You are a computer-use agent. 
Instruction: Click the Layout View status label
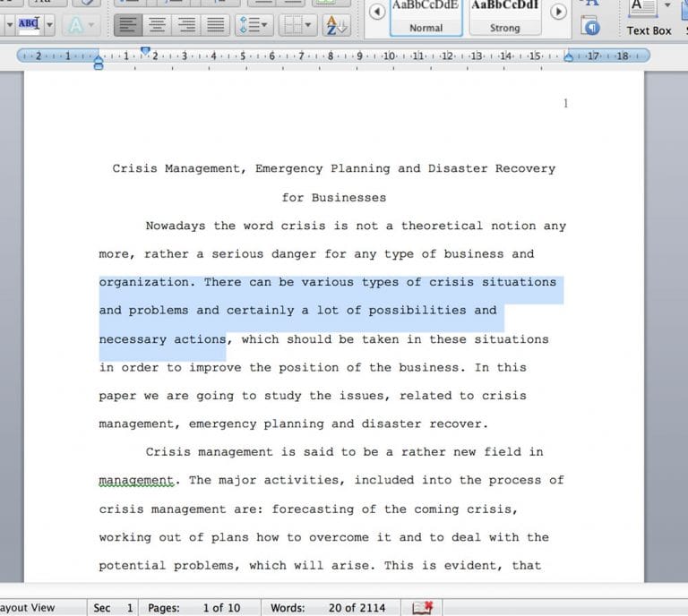tap(27, 608)
